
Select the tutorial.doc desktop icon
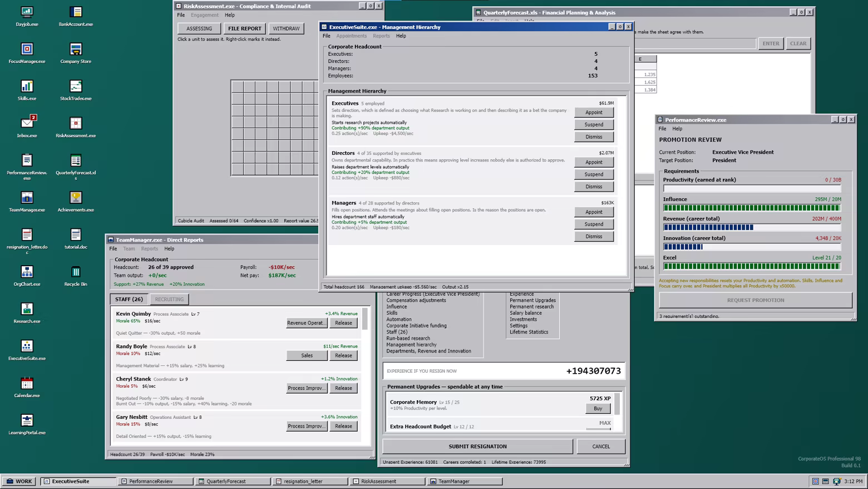point(76,238)
